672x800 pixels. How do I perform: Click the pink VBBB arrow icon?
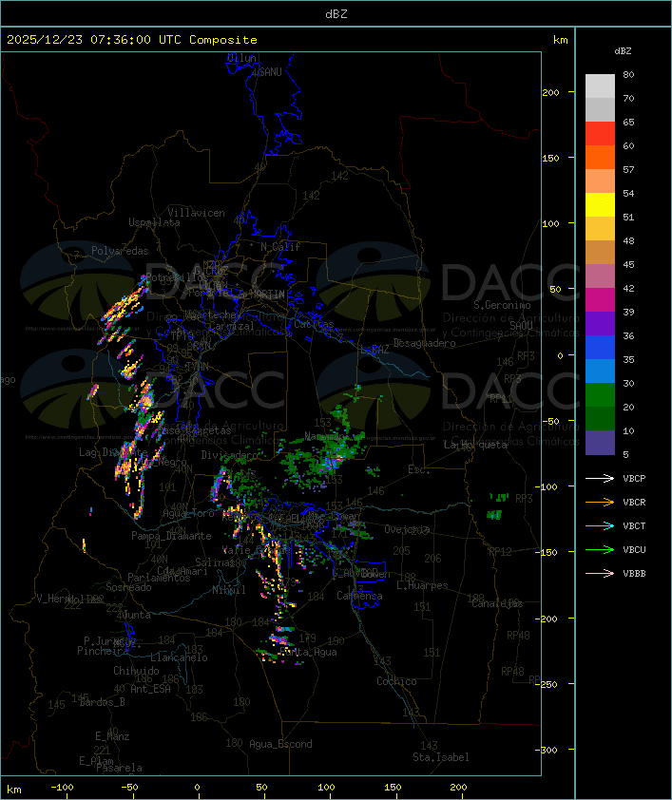pyautogui.click(x=600, y=573)
